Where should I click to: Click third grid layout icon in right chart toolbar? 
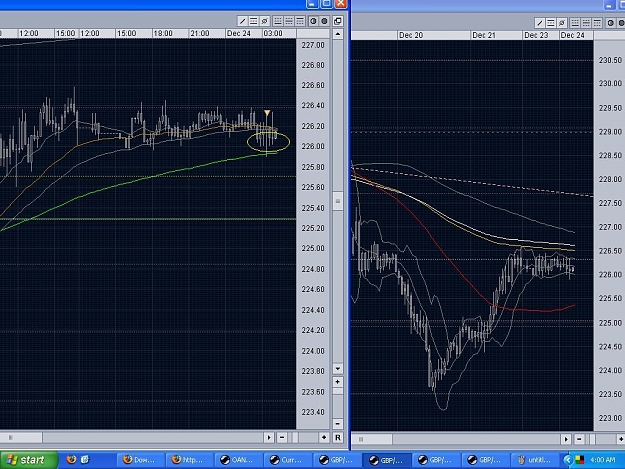coord(597,23)
